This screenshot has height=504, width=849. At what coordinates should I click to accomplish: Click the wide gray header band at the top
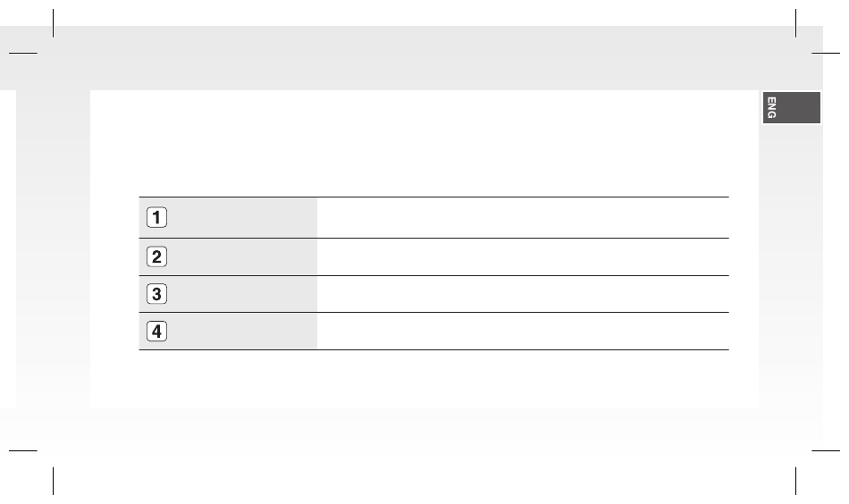(x=411, y=58)
